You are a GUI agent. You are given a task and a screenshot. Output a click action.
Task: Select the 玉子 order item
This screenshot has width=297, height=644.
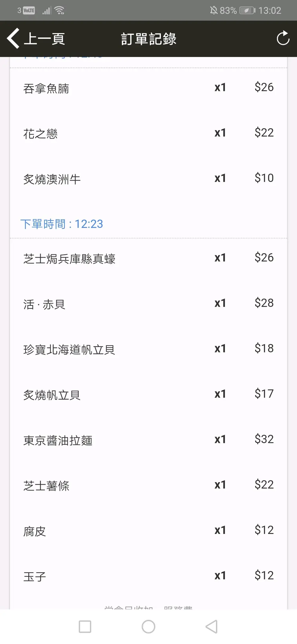(35, 577)
